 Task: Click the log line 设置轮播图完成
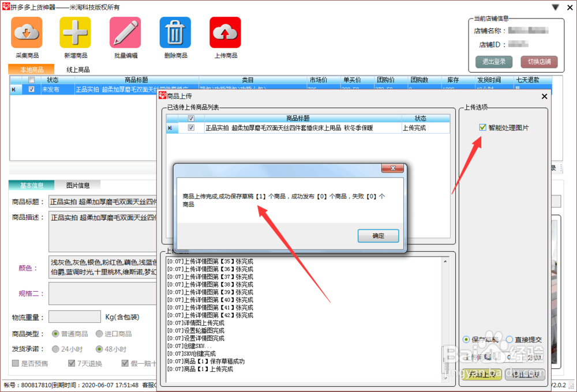tap(196, 330)
